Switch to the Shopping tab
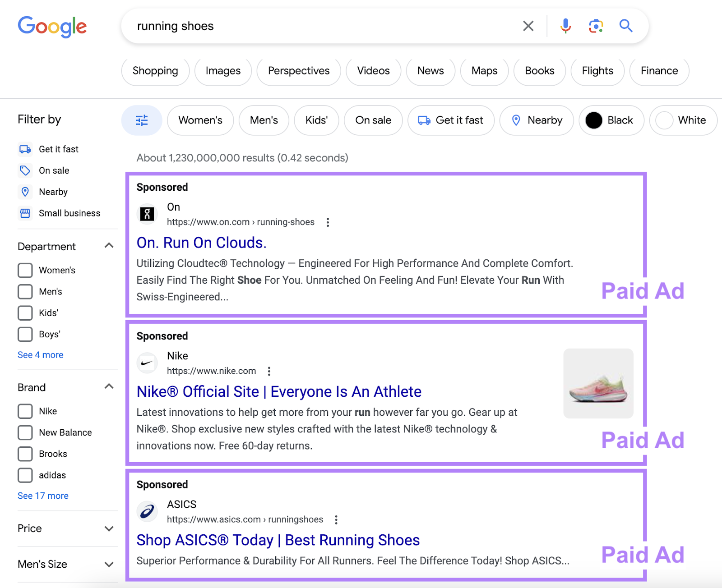The width and height of the screenshot is (722, 588). click(155, 71)
